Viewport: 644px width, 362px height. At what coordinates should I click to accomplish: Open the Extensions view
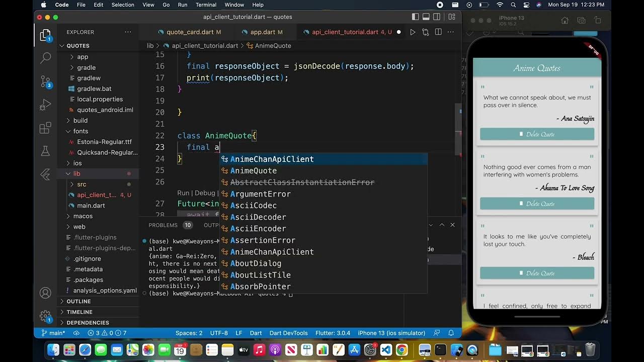pos(45,128)
